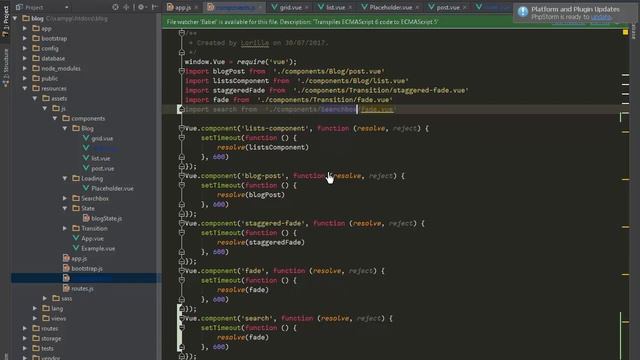The width and height of the screenshot is (640, 360).
Task: Close the post.vue tab
Action: 464,8
